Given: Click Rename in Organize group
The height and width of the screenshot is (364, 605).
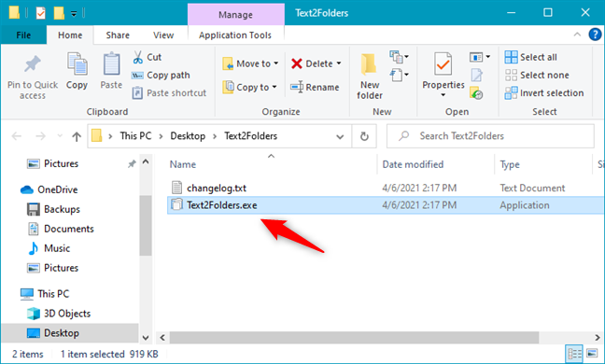Looking at the screenshot, I should [x=315, y=87].
